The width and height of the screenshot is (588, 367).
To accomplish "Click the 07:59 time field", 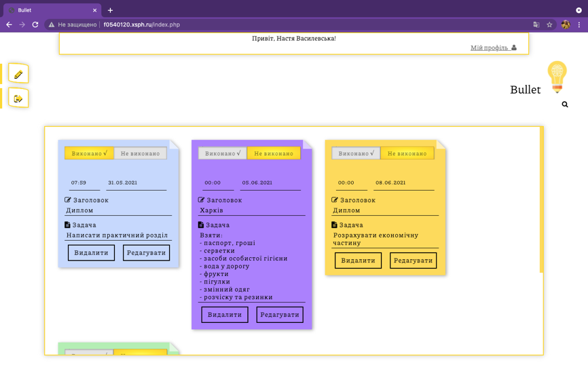I will [x=85, y=182].
